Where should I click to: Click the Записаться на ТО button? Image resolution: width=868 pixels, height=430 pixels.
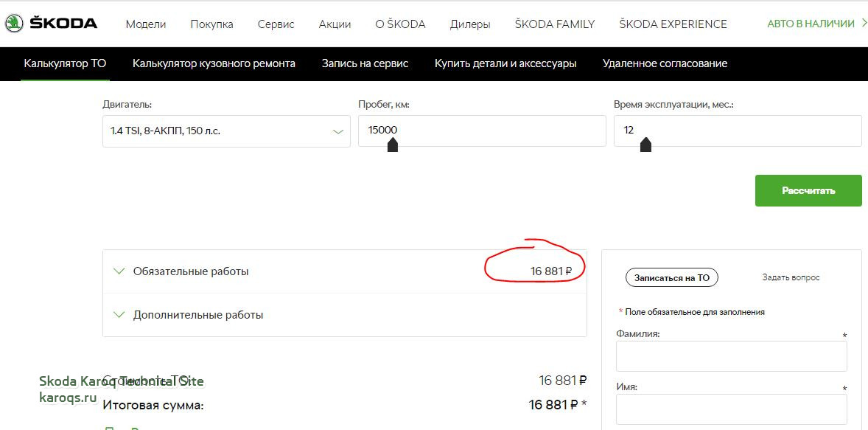(x=671, y=277)
